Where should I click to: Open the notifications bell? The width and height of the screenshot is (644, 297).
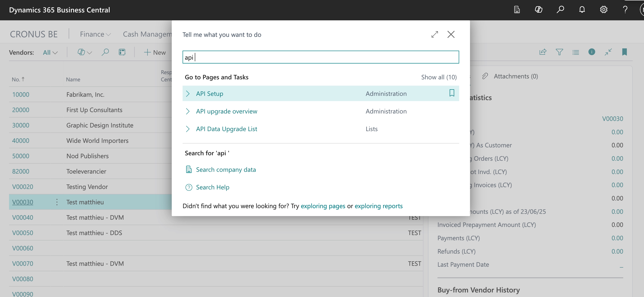click(x=582, y=10)
